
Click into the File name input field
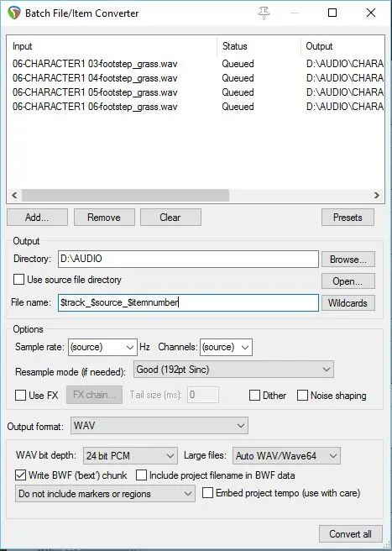coord(188,302)
